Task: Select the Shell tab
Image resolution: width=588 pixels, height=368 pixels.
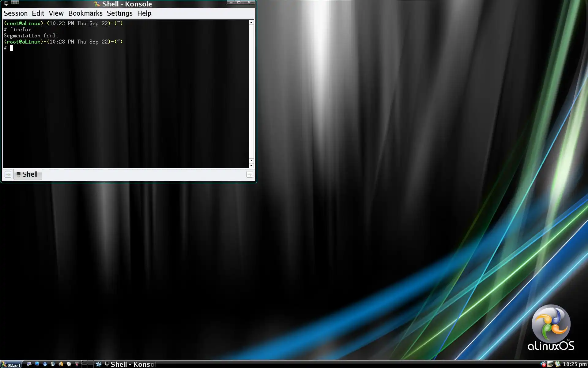Action: pyautogui.click(x=28, y=174)
